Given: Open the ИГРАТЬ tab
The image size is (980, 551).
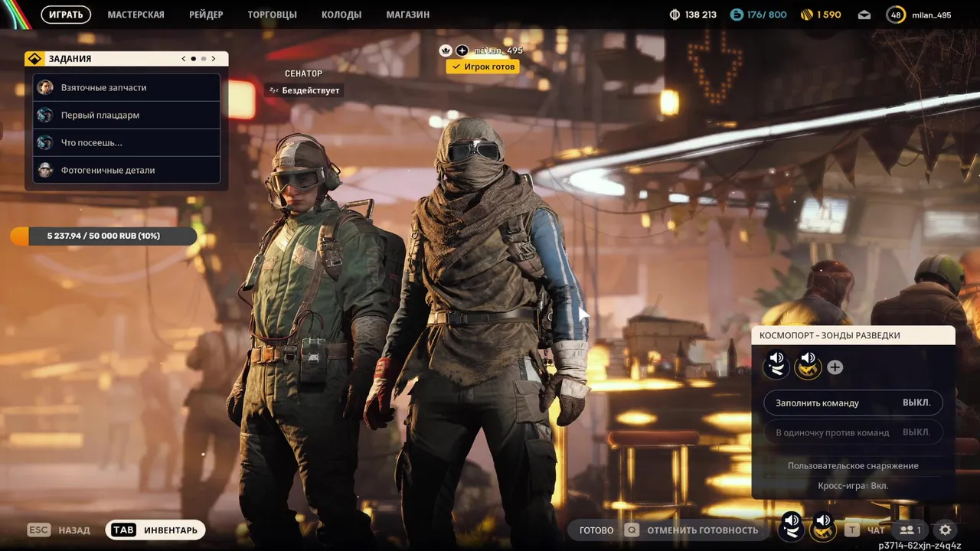Looking at the screenshot, I should 66,15.
